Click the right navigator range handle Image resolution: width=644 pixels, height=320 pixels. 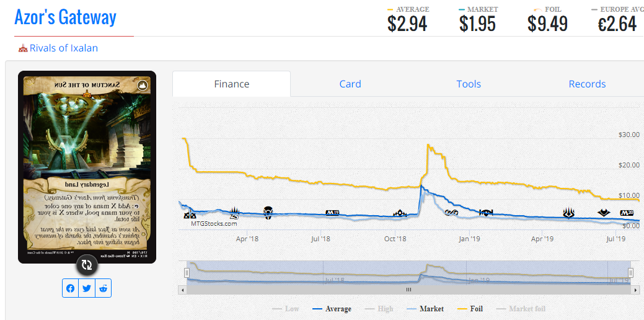click(631, 273)
